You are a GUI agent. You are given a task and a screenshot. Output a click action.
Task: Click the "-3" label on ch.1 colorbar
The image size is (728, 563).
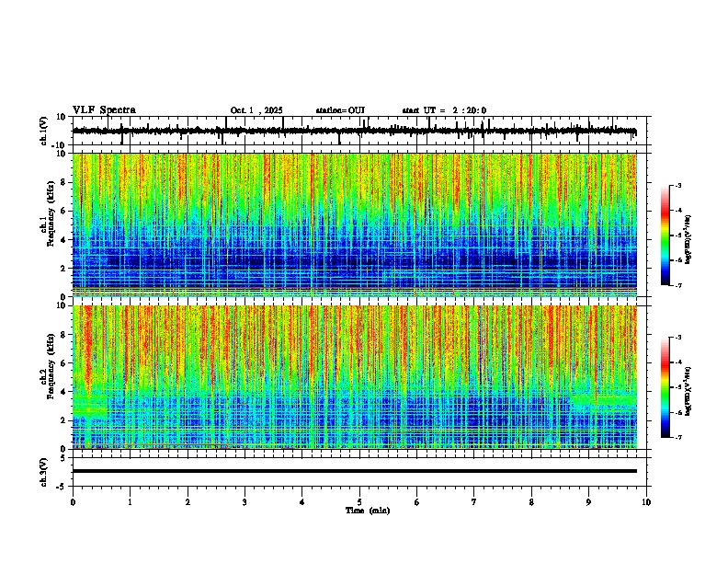pyautogui.click(x=677, y=186)
